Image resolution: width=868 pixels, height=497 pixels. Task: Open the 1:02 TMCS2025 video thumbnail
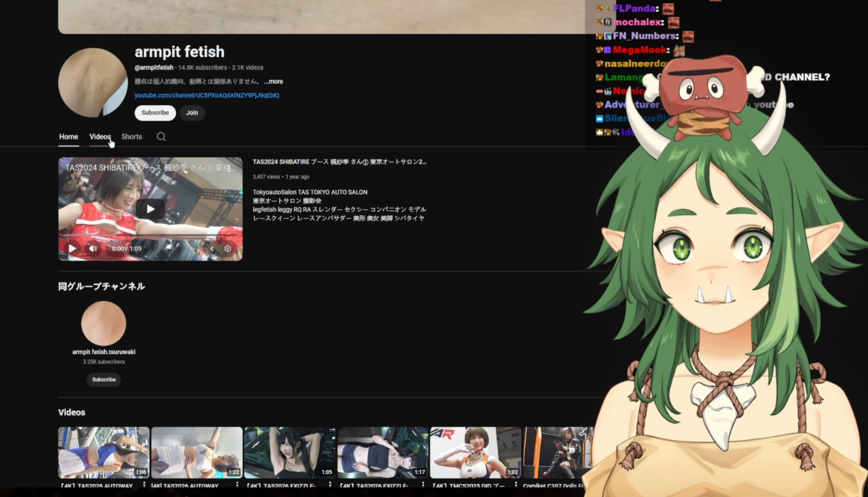tap(475, 452)
